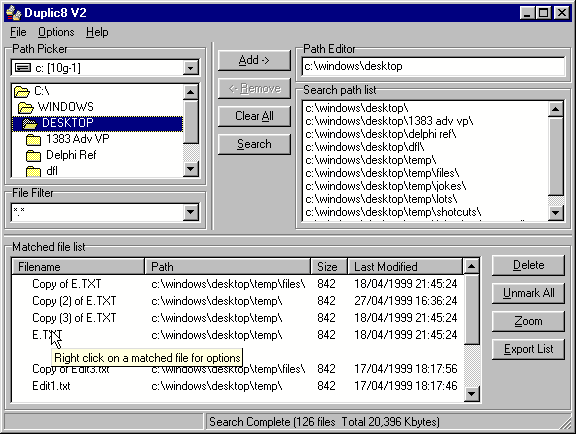Click the File Filter *.* input box

coord(97,212)
